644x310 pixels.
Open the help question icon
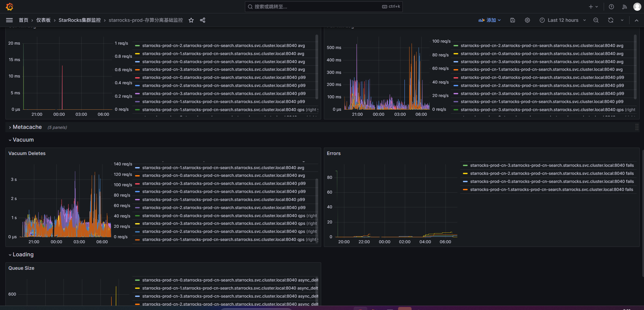[611, 7]
